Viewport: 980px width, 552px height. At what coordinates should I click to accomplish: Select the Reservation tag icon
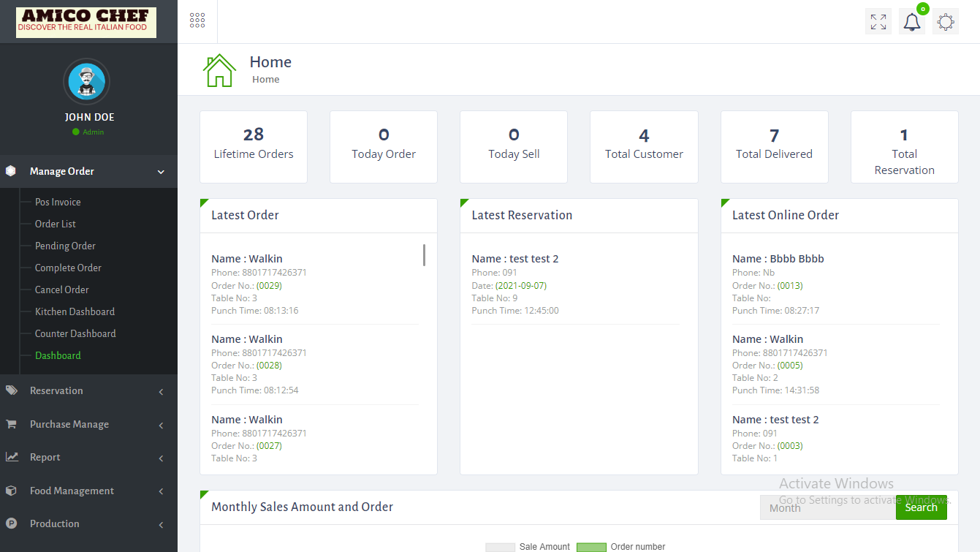12,390
